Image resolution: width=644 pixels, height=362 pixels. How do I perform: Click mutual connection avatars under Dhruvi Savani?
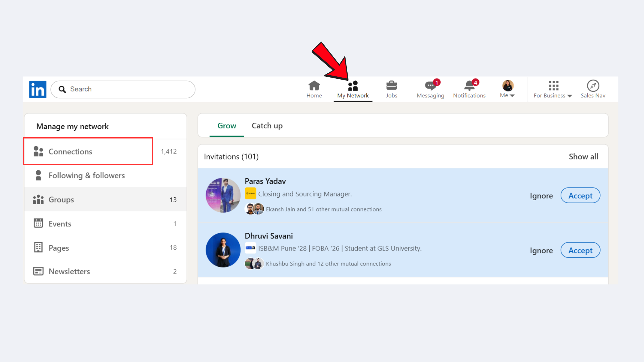point(254,263)
